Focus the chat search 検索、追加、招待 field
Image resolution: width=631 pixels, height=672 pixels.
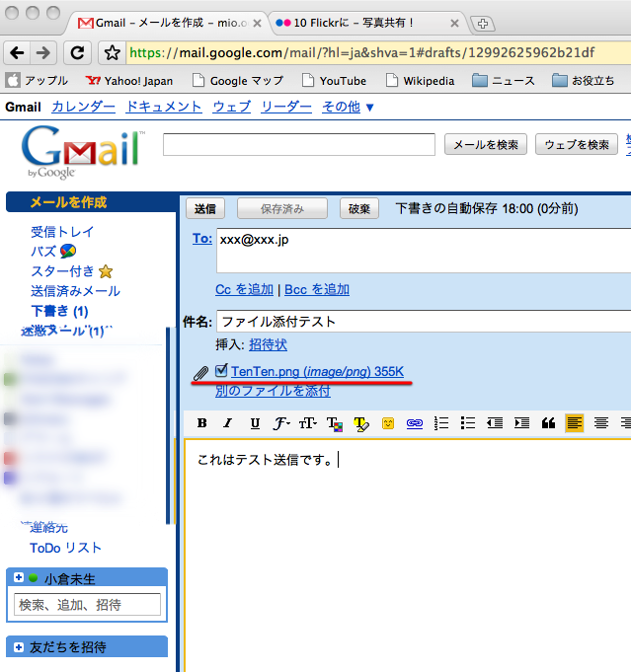pyautogui.click(x=88, y=605)
